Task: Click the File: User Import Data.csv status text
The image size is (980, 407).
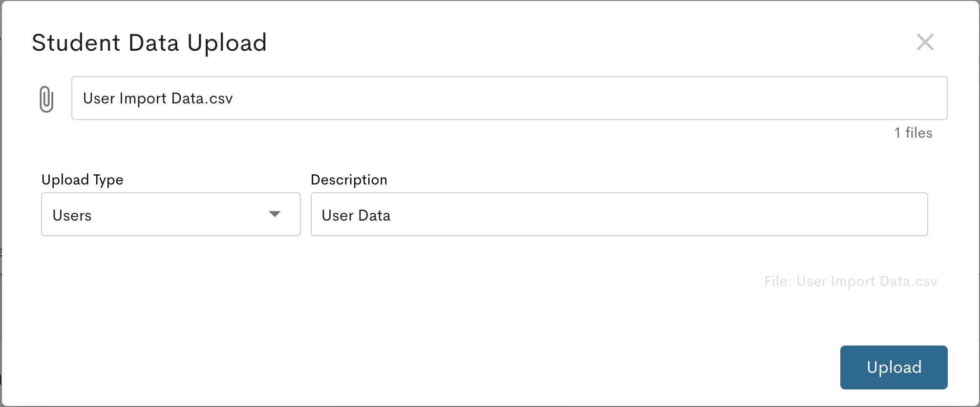Action: tap(851, 281)
